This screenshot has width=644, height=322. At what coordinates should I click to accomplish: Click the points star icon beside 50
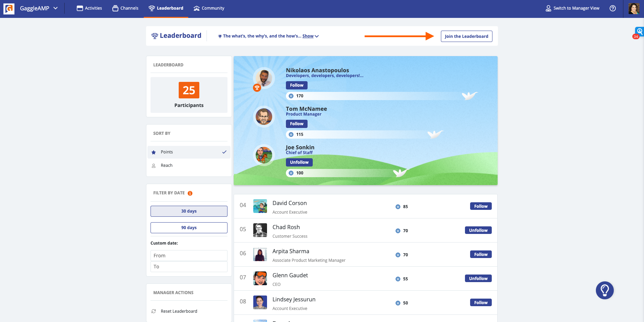point(398,303)
